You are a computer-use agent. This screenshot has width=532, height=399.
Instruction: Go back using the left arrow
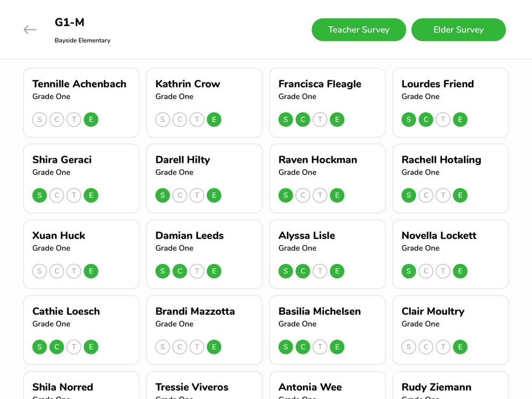tap(30, 30)
